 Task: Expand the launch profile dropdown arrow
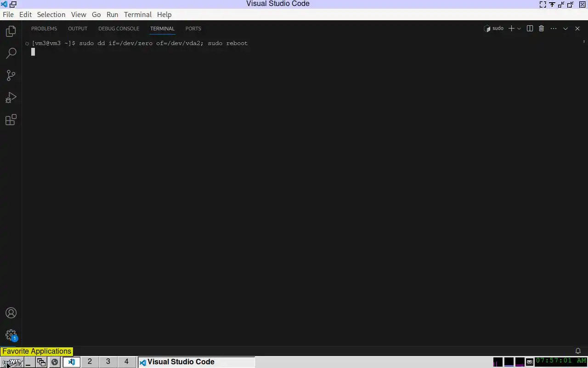[x=519, y=29]
